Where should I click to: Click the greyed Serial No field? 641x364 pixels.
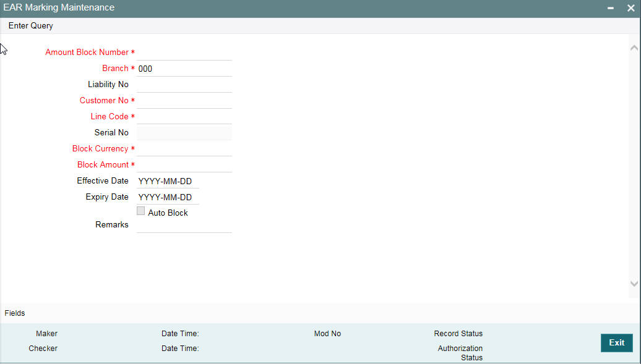184,133
